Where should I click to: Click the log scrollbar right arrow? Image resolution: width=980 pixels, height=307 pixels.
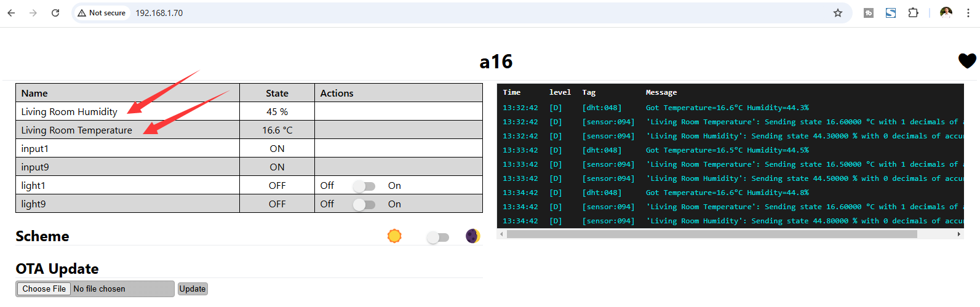pyautogui.click(x=958, y=234)
